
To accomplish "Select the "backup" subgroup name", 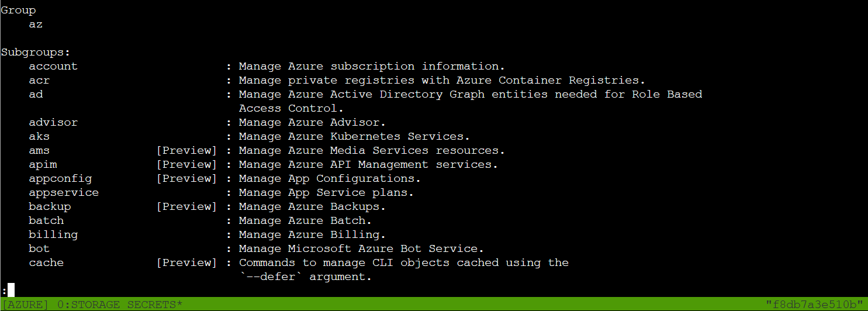I will point(50,207).
